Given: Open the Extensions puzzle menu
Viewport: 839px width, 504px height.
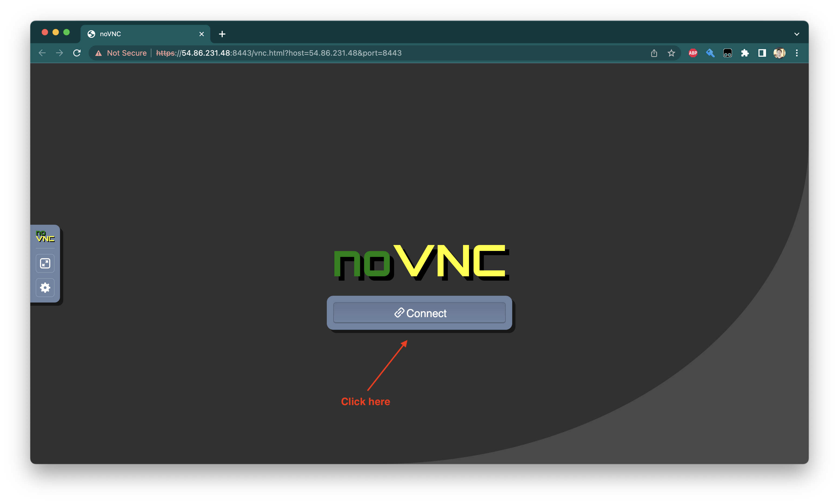Looking at the screenshot, I should [745, 53].
